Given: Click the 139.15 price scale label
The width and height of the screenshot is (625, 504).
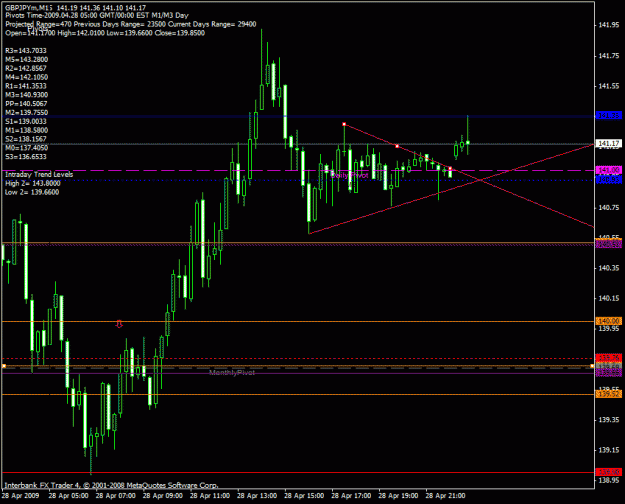Looking at the screenshot, I should tap(609, 450).
